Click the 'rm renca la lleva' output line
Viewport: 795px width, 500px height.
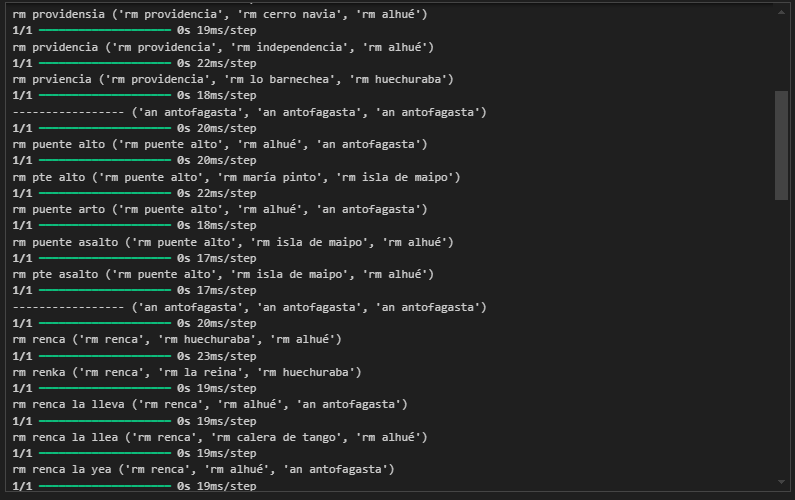click(x=209, y=404)
